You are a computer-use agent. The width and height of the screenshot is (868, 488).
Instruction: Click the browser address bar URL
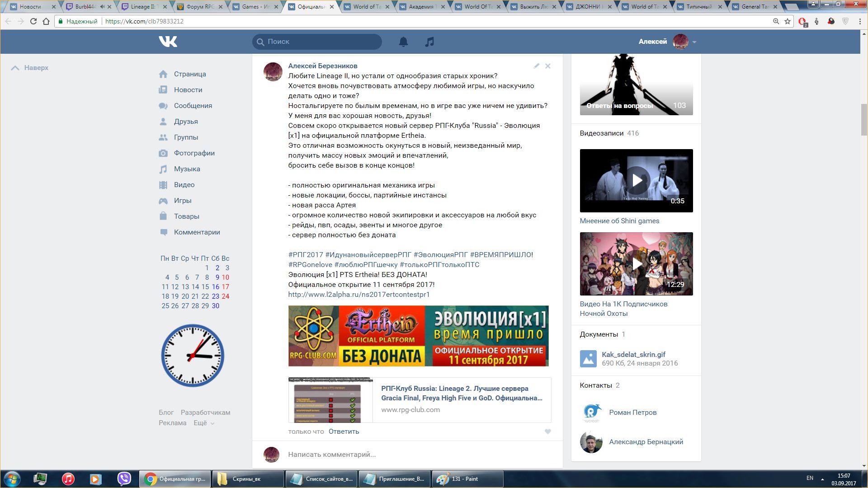coord(144,21)
